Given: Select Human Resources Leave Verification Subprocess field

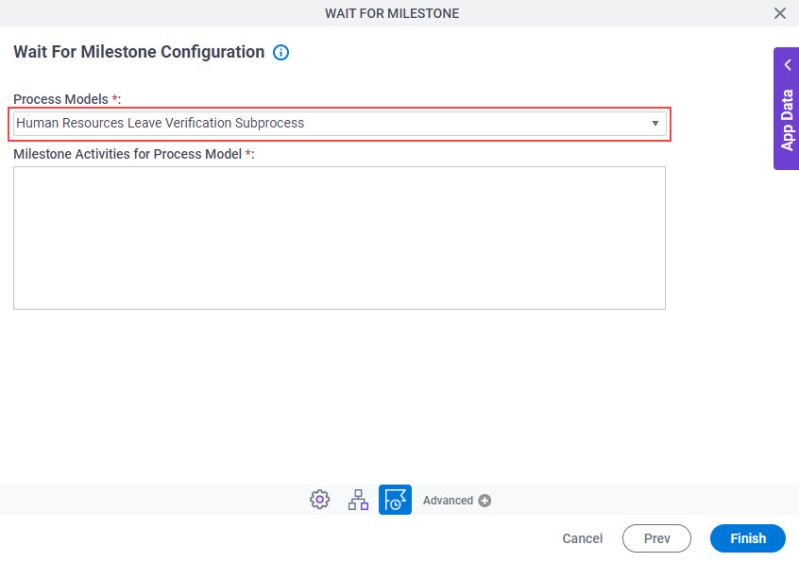Looking at the screenshot, I should click(339, 123).
